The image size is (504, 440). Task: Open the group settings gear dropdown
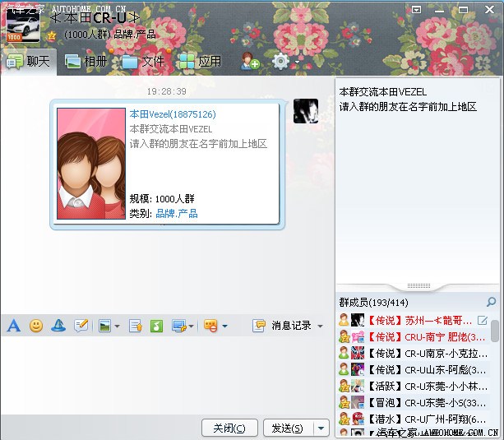coord(284,62)
